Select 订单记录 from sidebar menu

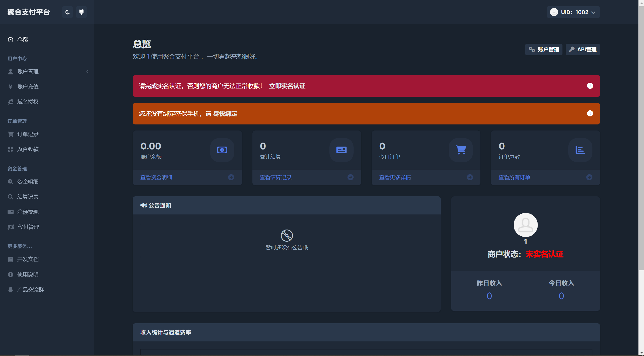click(x=28, y=134)
